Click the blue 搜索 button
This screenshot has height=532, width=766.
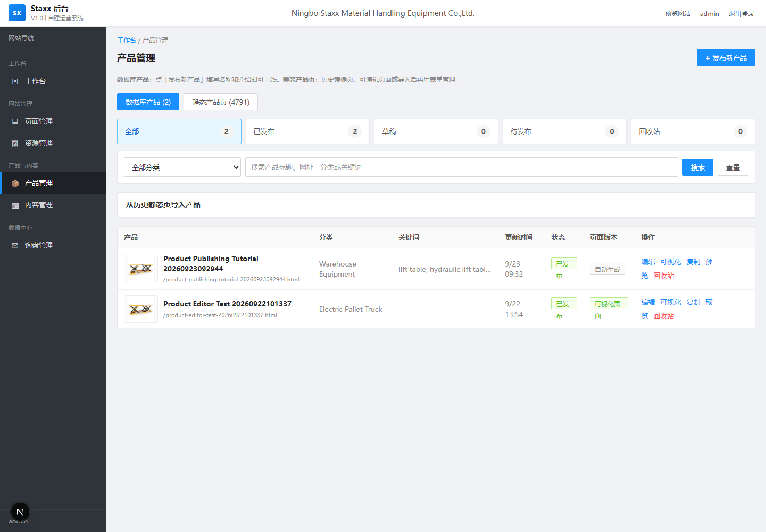tap(698, 167)
